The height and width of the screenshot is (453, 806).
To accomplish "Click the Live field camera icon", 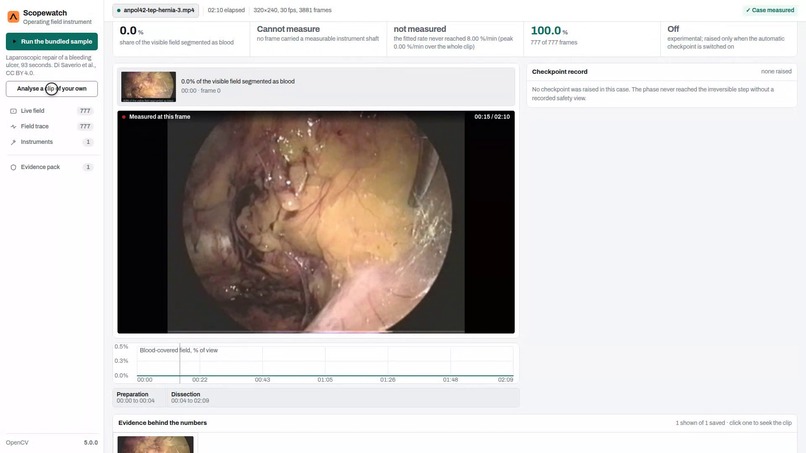I will (x=13, y=111).
